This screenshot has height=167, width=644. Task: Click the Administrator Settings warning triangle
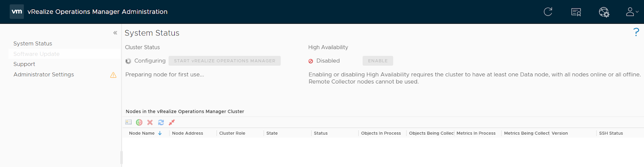coord(113,75)
